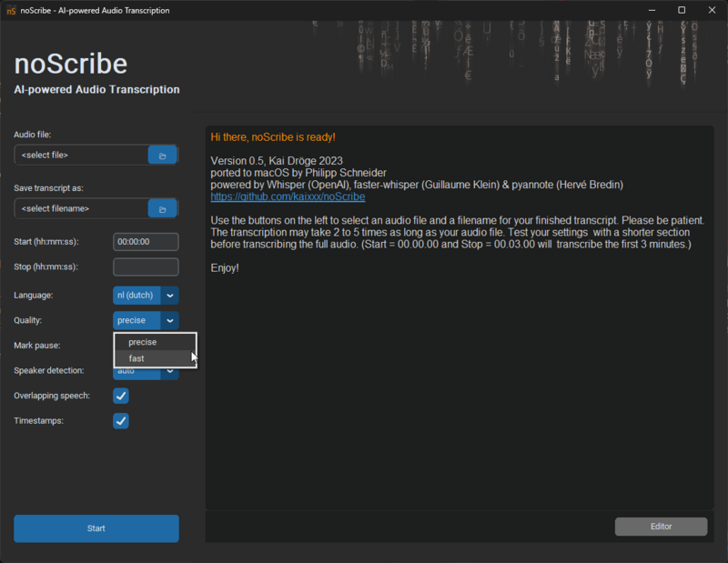The image size is (728, 563).
Task: Uncheck the Overlapping speech checkbox
Action: pos(121,396)
